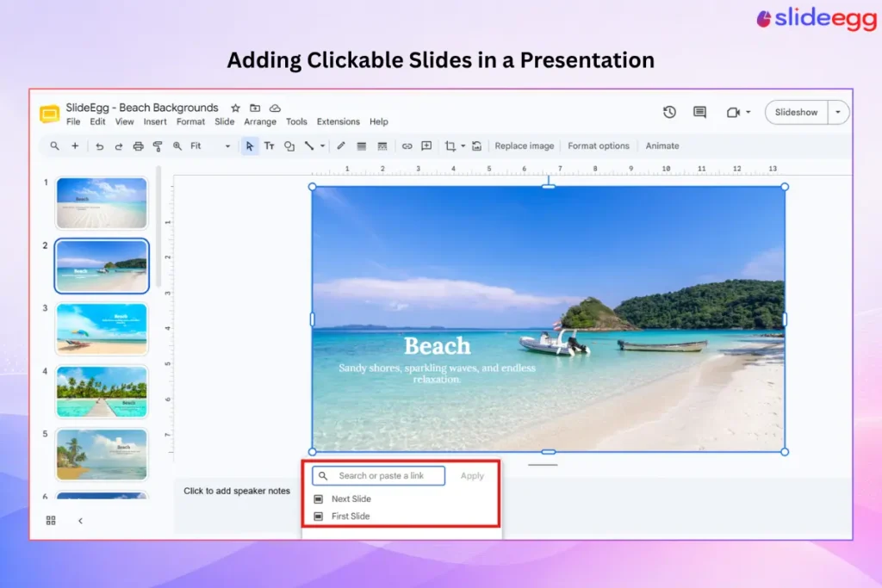Click Apply in the link box
This screenshot has height=588, width=882.
coord(472,476)
